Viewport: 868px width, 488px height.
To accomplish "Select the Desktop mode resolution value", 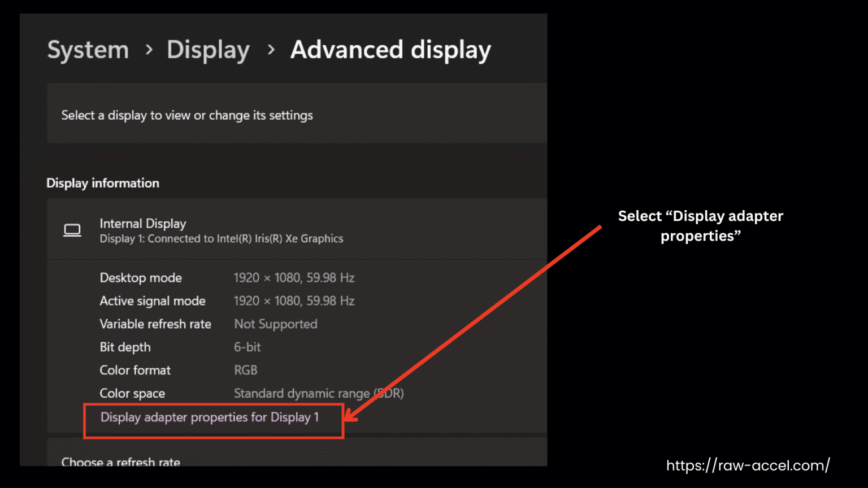I will point(294,277).
